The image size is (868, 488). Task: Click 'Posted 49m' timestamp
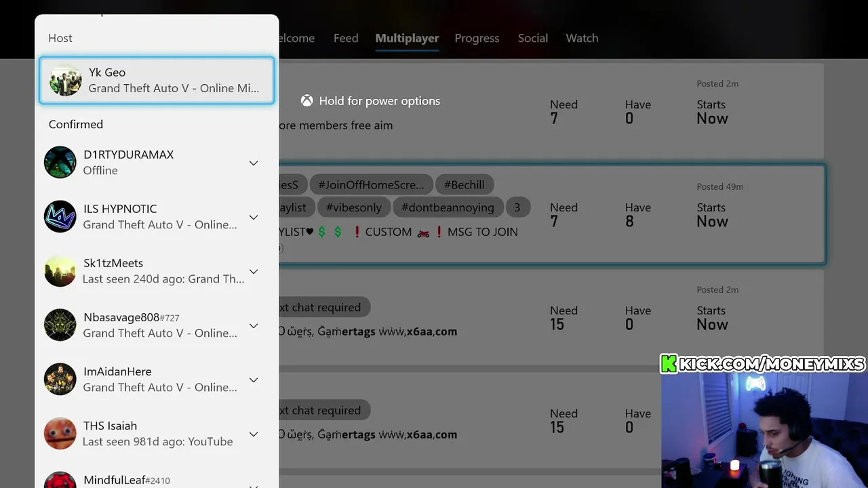click(719, 186)
